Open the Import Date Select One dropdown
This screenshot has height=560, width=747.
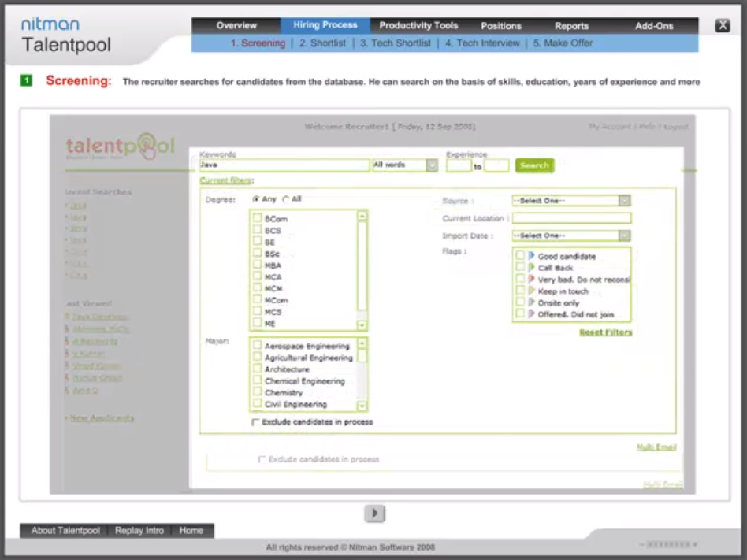coord(624,235)
